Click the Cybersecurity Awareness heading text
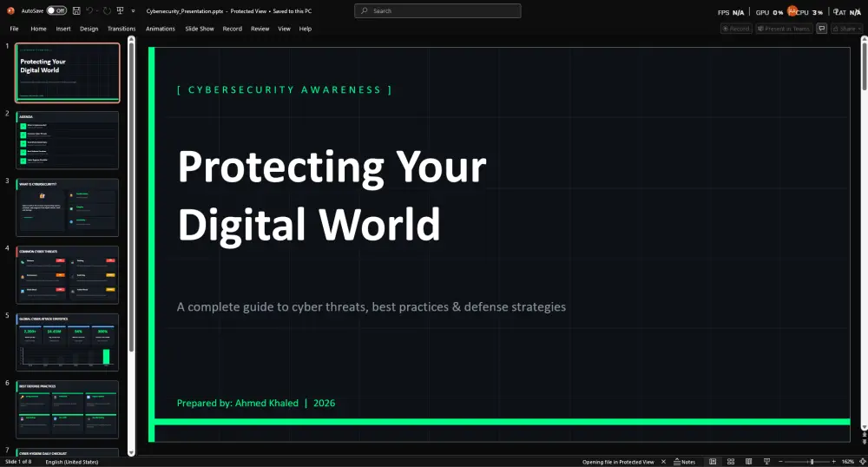868x467 pixels. [285, 89]
